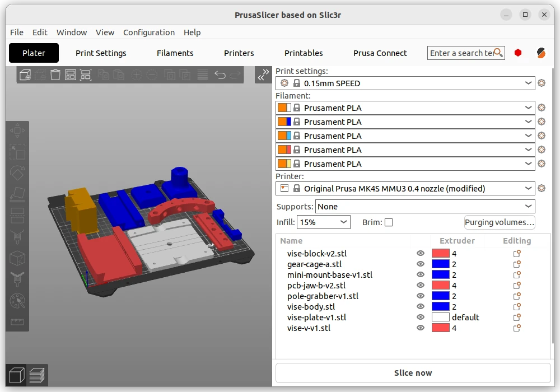
Task: Click the search magnifier icon
Action: (x=498, y=53)
